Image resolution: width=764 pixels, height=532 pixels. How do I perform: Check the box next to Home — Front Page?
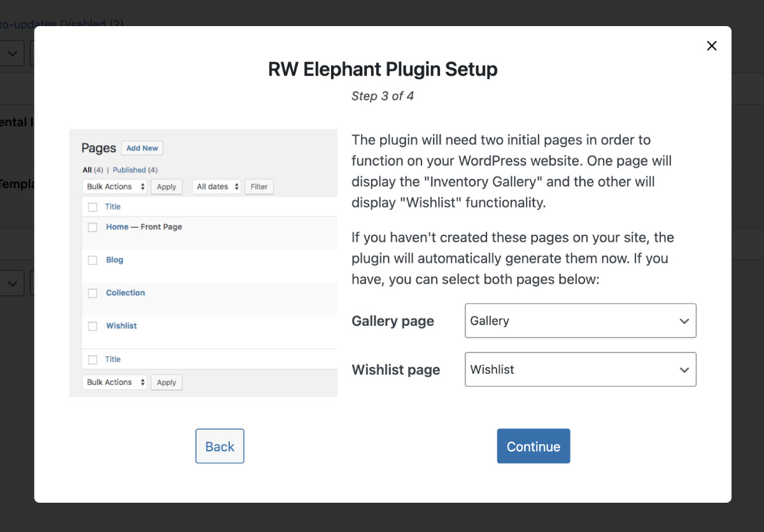click(93, 227)
